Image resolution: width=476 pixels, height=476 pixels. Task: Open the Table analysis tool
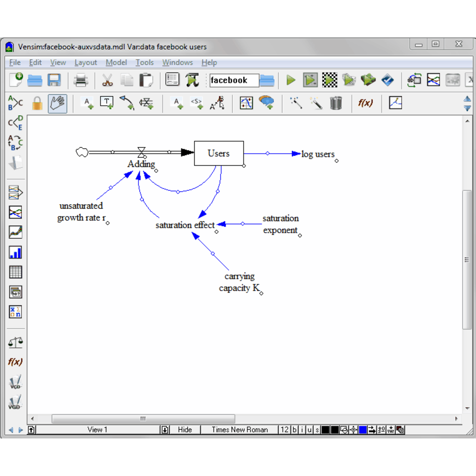click(15, 272)
